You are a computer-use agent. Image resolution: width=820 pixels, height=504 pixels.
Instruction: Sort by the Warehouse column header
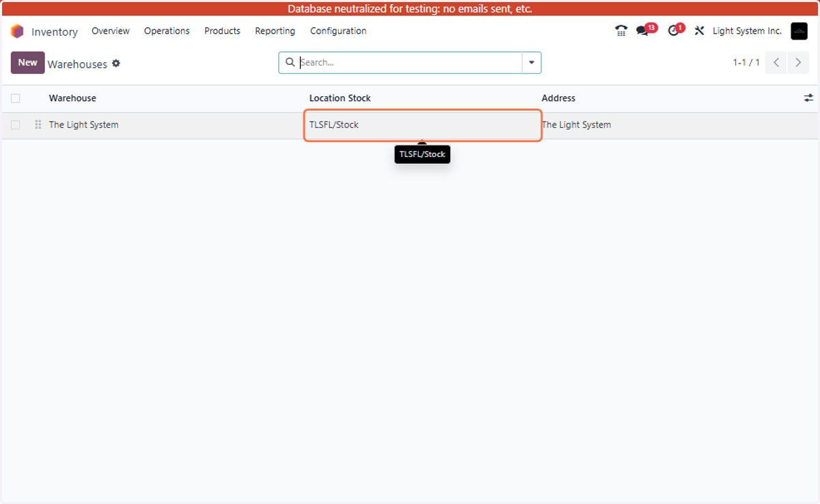(72, 98)
